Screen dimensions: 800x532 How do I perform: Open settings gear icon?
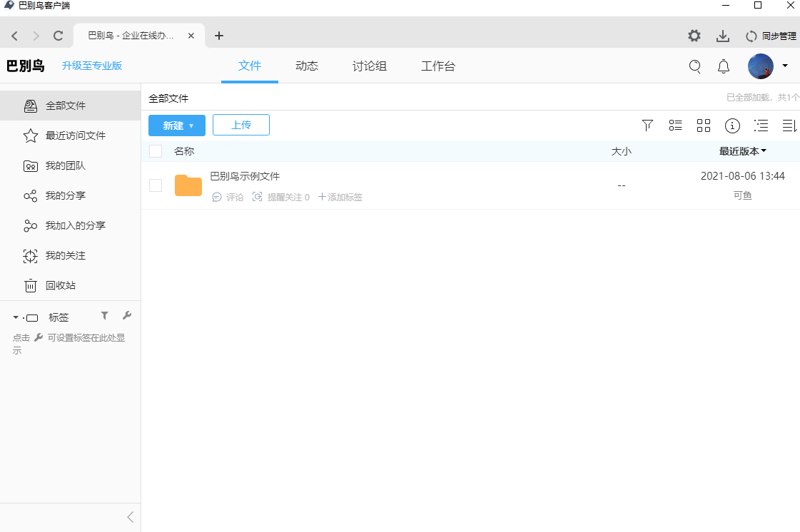pyautogui.click(x=694, y=36)
